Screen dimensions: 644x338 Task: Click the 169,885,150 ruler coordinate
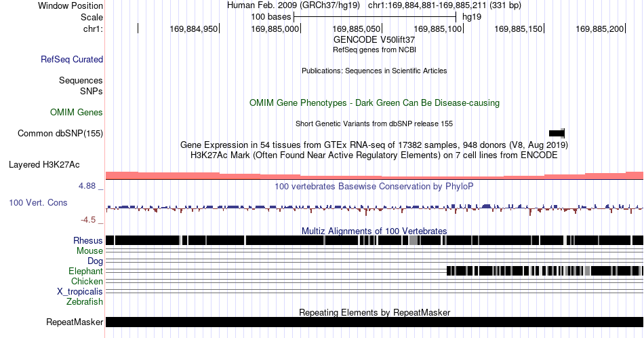(x=519, y=29)
